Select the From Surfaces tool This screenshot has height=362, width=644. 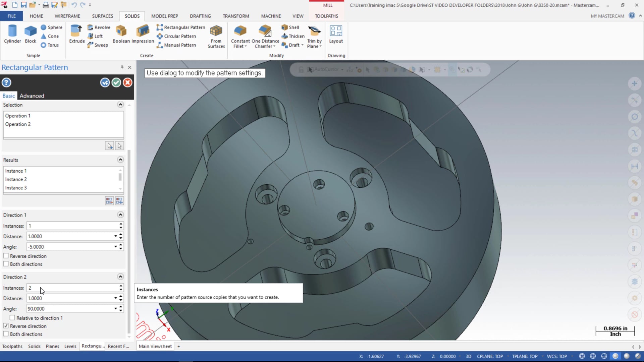click(216, 36)
